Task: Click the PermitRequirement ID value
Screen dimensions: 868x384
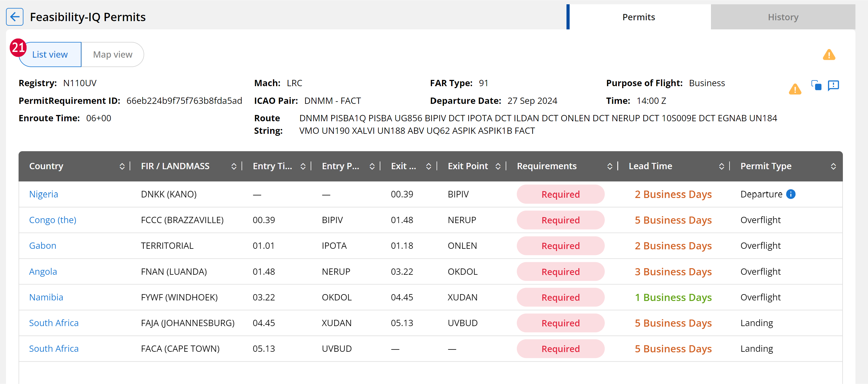Action: 184,101
